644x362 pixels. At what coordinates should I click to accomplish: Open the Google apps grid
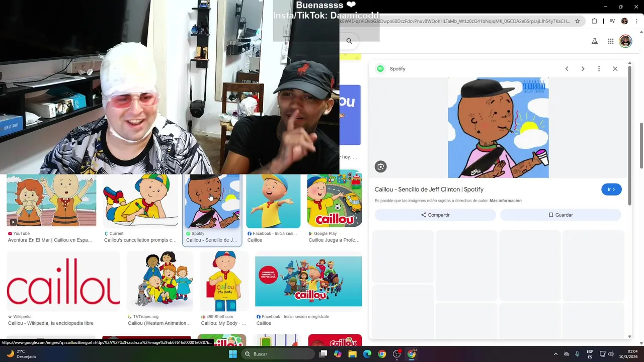610,41
